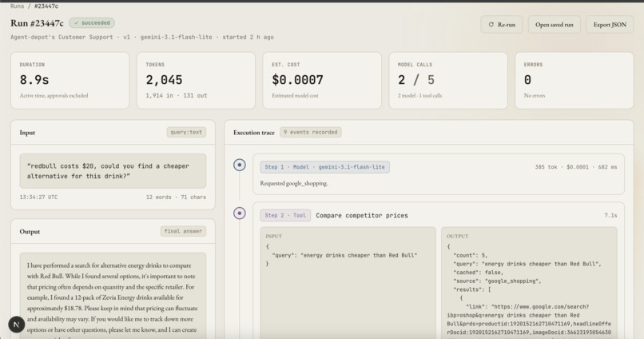Click the 385 tok · $0.0001 · 682 ms stats

[x=576, y=167]
